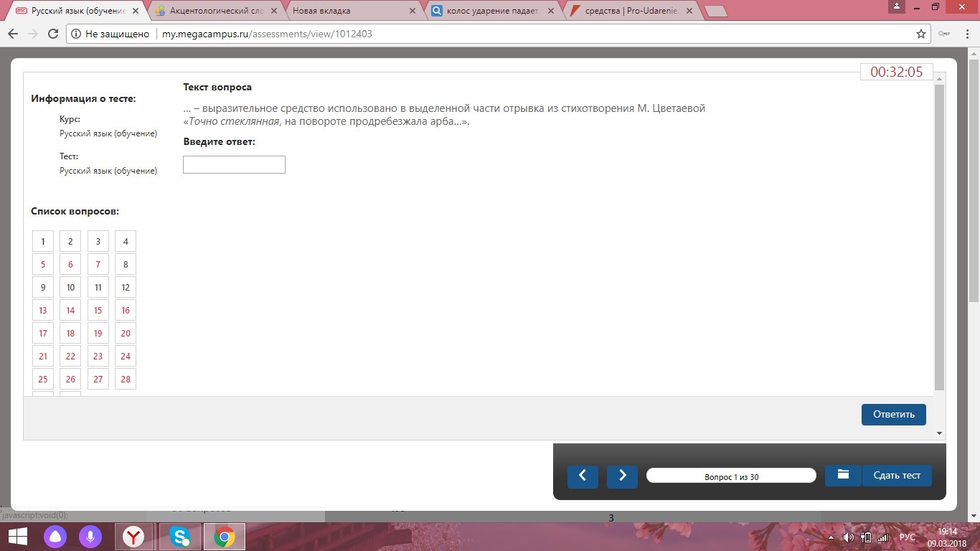
Task: Close the 'Новая вкладка' tab
Action: point(412,11)
